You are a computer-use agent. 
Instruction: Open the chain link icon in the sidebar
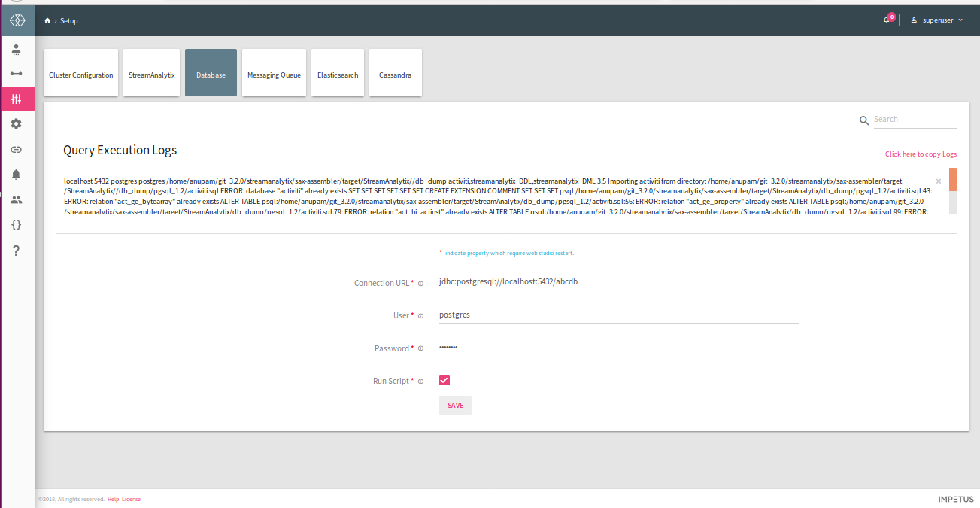pos(17,149)
